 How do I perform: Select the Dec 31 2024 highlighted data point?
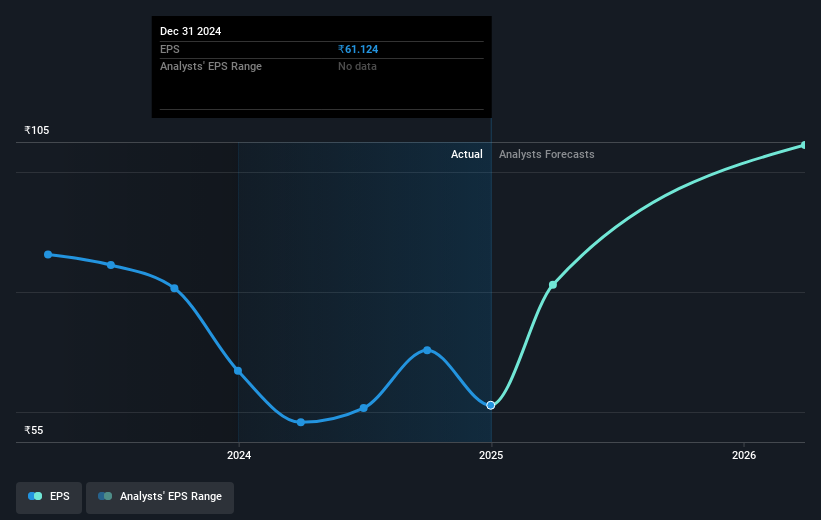[x=491, y=405]
